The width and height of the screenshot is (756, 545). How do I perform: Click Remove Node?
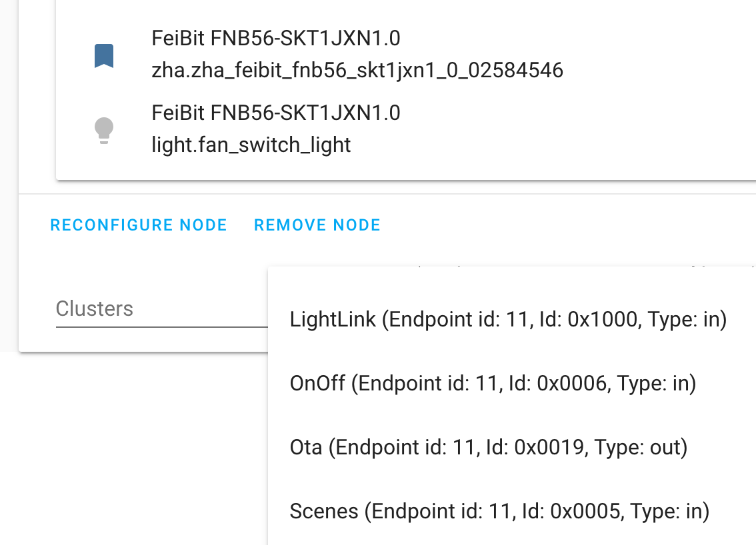317,225
